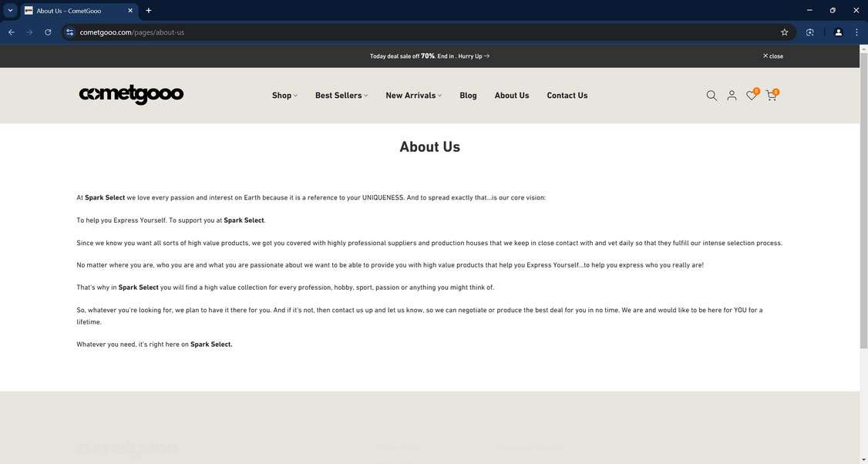
Task: Open the wishlist heart icon
Action: 751,96
